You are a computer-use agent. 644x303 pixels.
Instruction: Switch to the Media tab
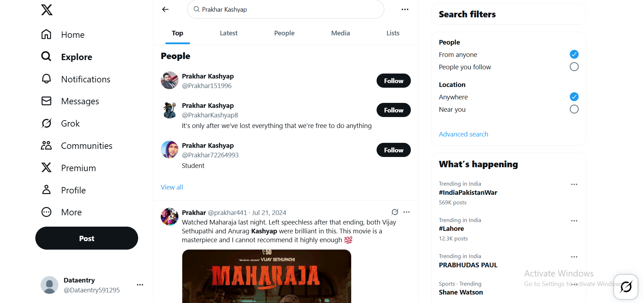pos(340,33)
